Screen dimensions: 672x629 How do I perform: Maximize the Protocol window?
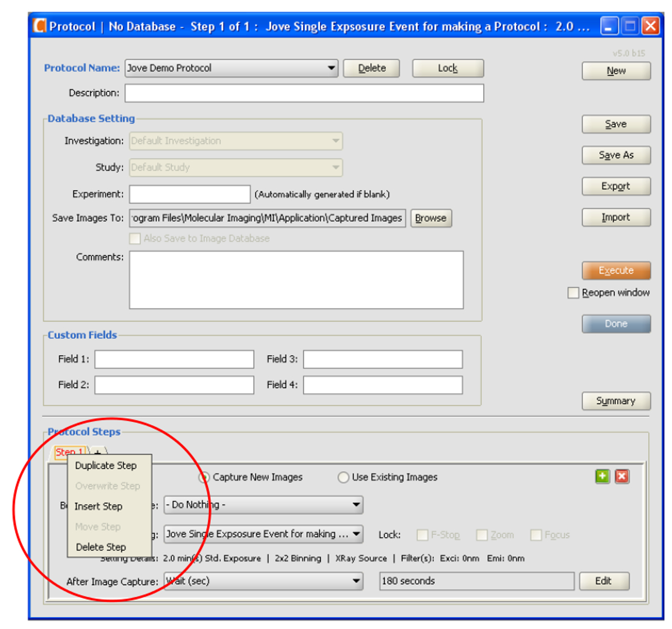click(630, 26)
